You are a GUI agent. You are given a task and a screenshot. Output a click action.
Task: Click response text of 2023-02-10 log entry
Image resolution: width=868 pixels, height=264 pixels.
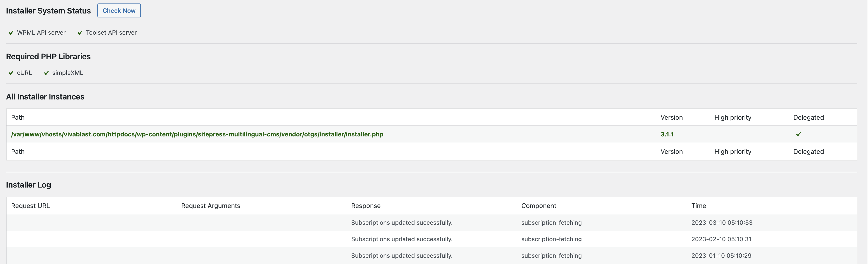click(x=402, y=239)
